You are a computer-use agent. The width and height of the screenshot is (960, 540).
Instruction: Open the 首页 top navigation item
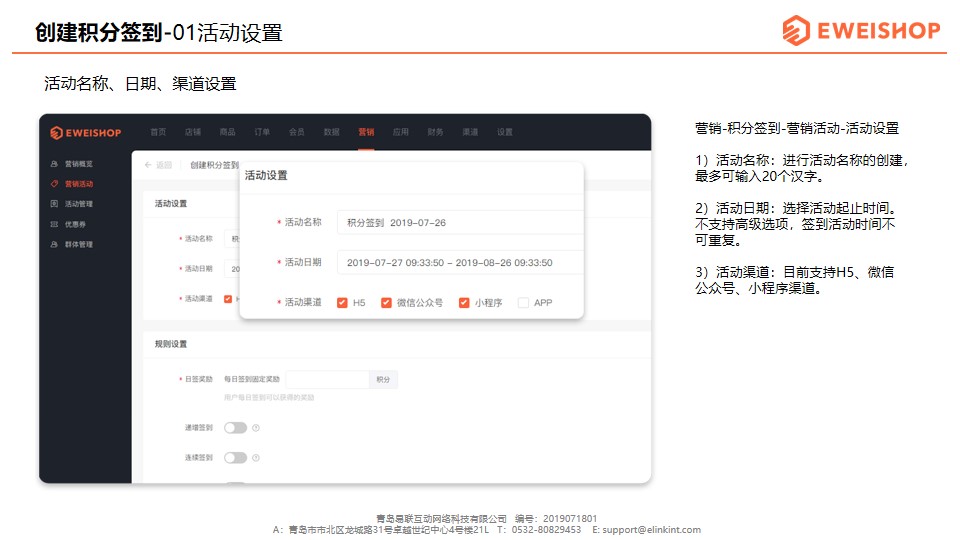click(x=158, y=132)
